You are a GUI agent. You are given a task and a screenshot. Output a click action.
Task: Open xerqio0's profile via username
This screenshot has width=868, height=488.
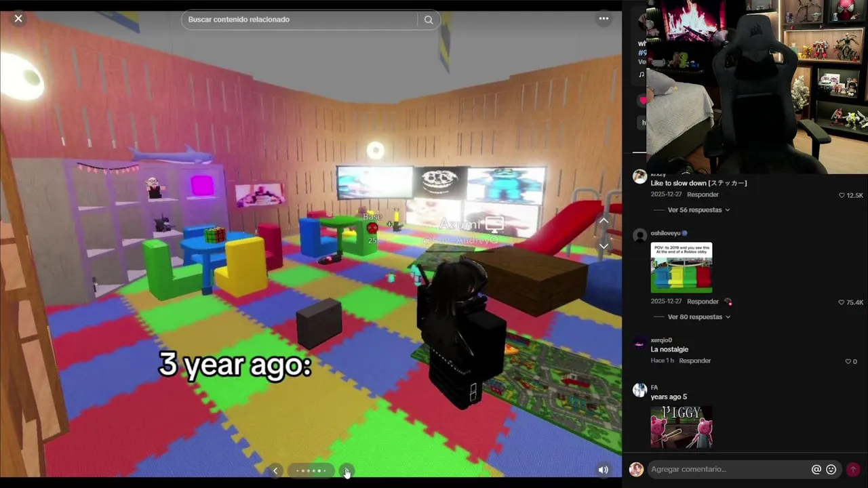point(661,340)
